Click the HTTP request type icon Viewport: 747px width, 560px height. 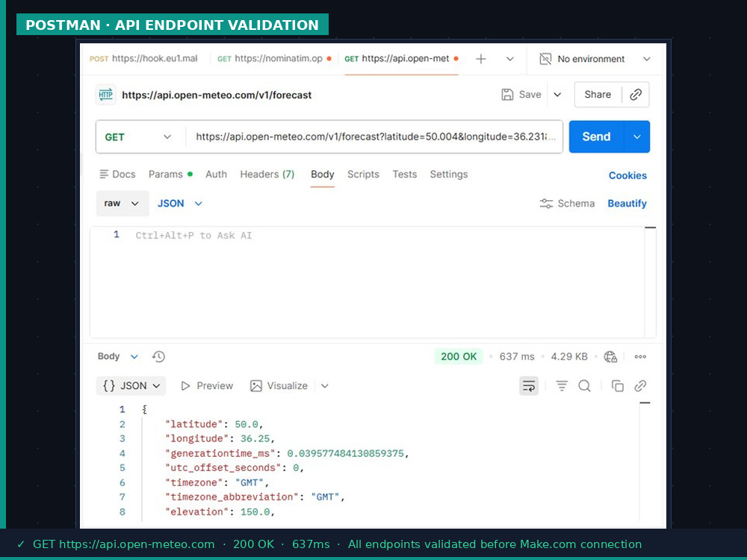coord(106,94)
